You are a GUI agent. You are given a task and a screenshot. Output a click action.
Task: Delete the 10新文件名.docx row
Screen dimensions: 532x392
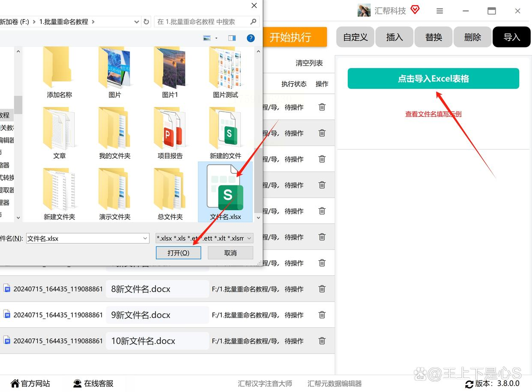[x=322, y=341]
